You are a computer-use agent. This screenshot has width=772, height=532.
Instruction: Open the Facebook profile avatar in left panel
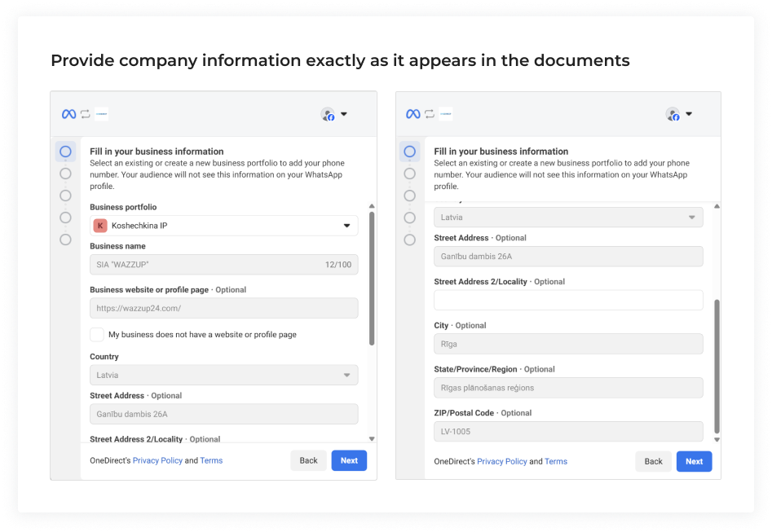click(328, 115)
